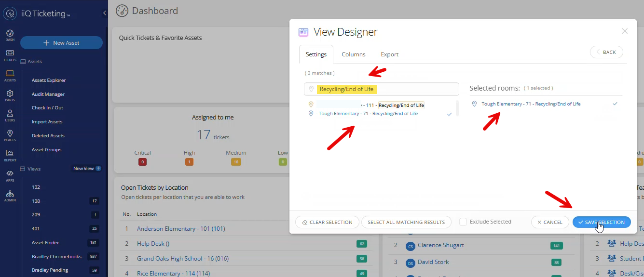Image resolution: width=644 pixels, height=277 pixels.
Task: Open Places location icon
Action: (10, 135)
